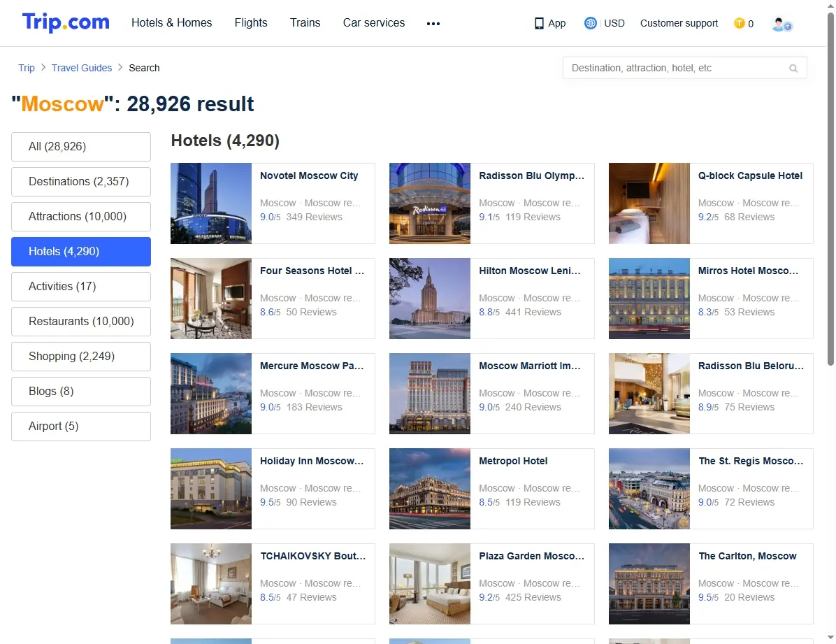The width and height of the screenshot is (836, 644).
Task: Click Plaza Garden Mosco... title
Action: [x=531, y=556]
